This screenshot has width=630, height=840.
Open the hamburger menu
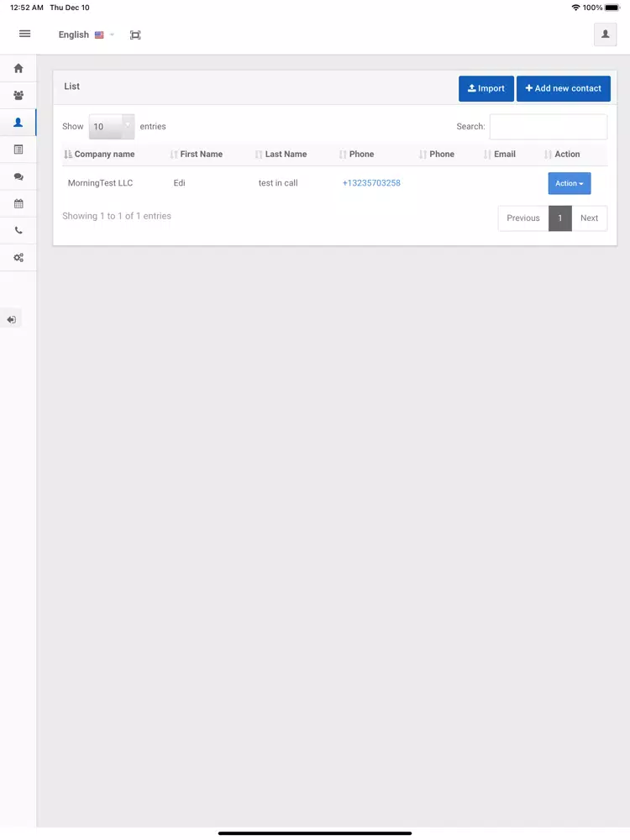(x=24, y=34)
